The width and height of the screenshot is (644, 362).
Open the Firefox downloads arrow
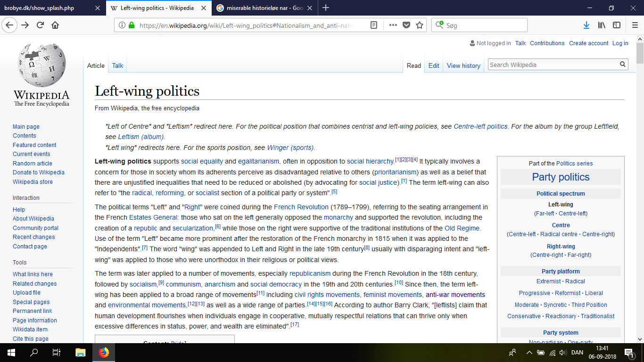pyautogui.click(x=586, y=25)
